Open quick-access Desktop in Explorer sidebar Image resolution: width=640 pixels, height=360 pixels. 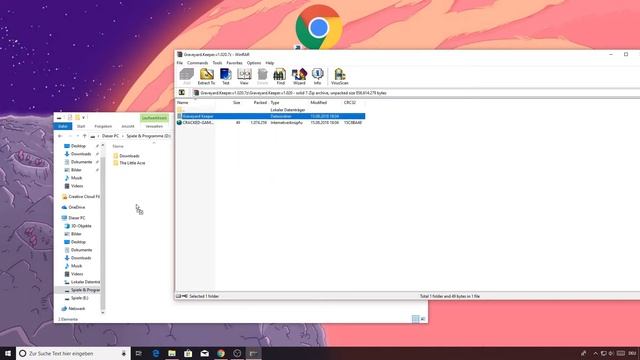(x=78, y=146)
